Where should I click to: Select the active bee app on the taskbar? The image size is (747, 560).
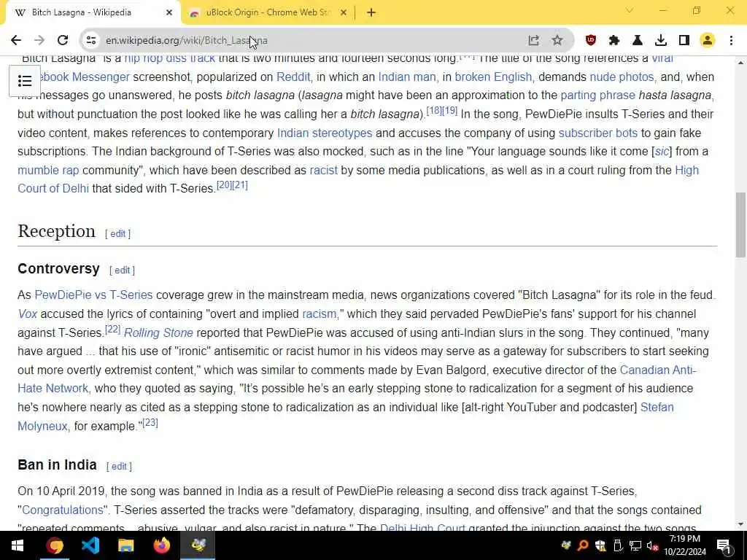(x=198, y=545)
